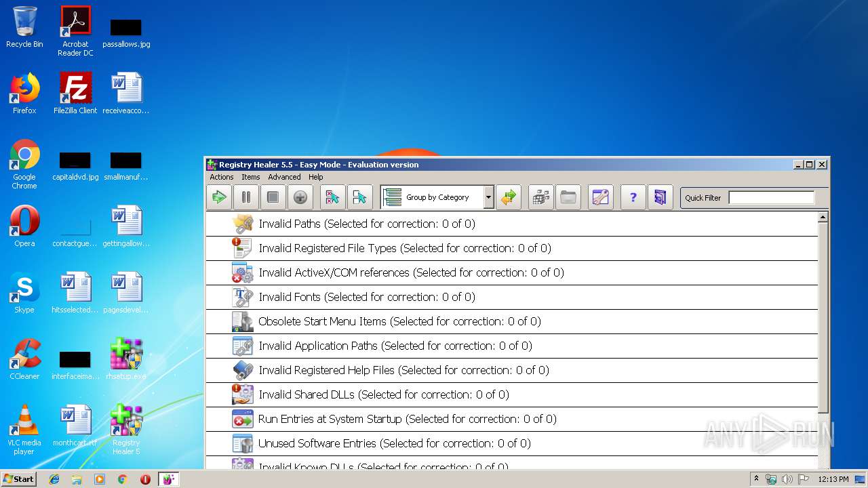This screenshot has height=488, width=868.
Task: Select the Invalid Registered Help Files row
Action: tap(512, 370)
